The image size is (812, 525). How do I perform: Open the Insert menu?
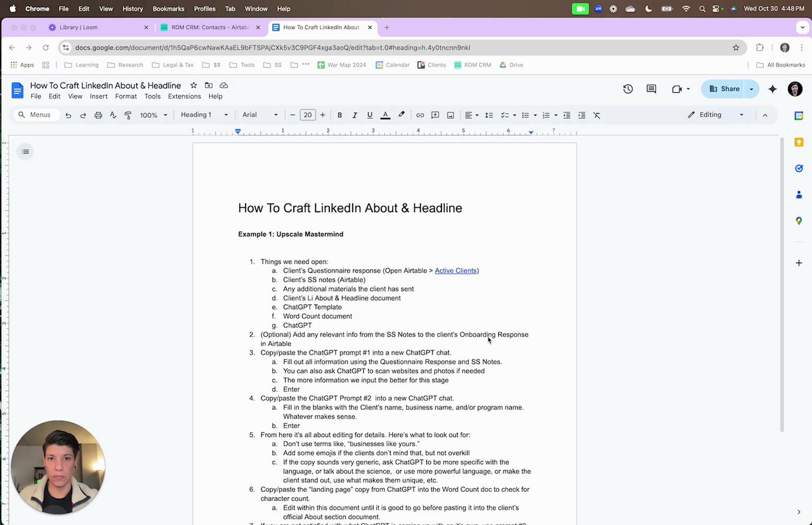point(98,96)
